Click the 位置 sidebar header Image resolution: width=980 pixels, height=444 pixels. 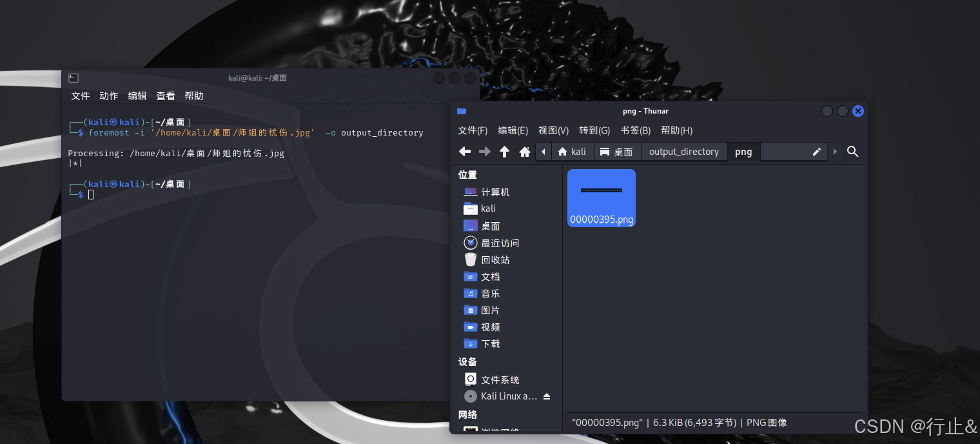(x=467, y=175)
